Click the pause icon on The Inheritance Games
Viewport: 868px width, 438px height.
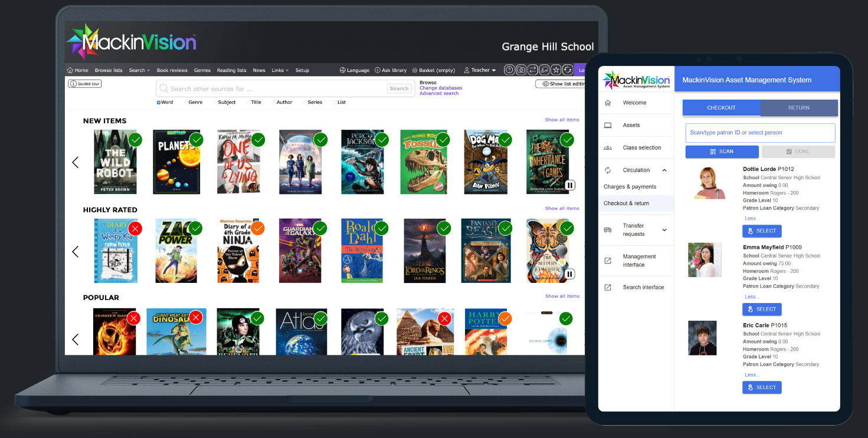tap(569, 185)
